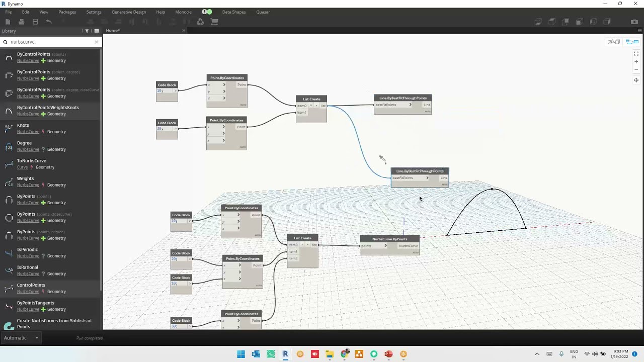Click bestFitPoints port arrow on the upper Line.ByBestFitThroughPoints

pos(410,105)
